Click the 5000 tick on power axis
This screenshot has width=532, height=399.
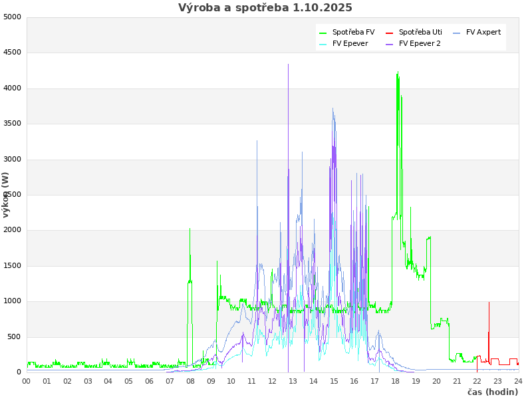click(x=13, y=17)
